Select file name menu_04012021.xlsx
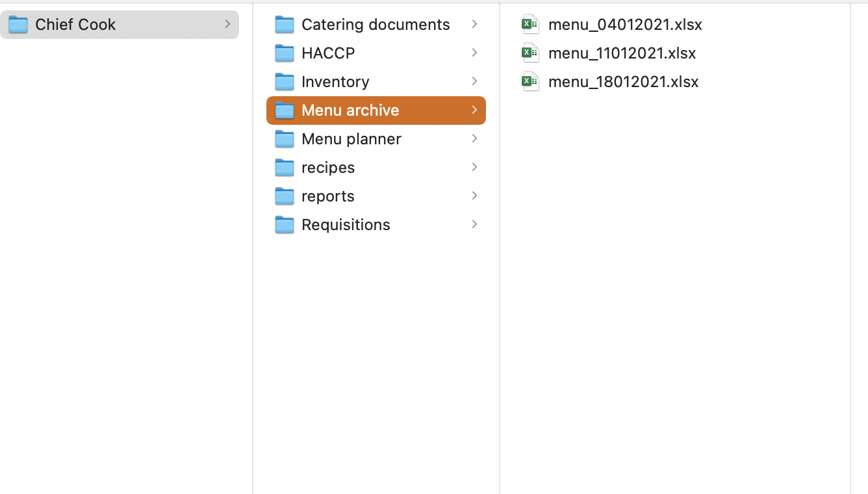The height and width of the screenshot is (494, 868). (x=625, y=25)
